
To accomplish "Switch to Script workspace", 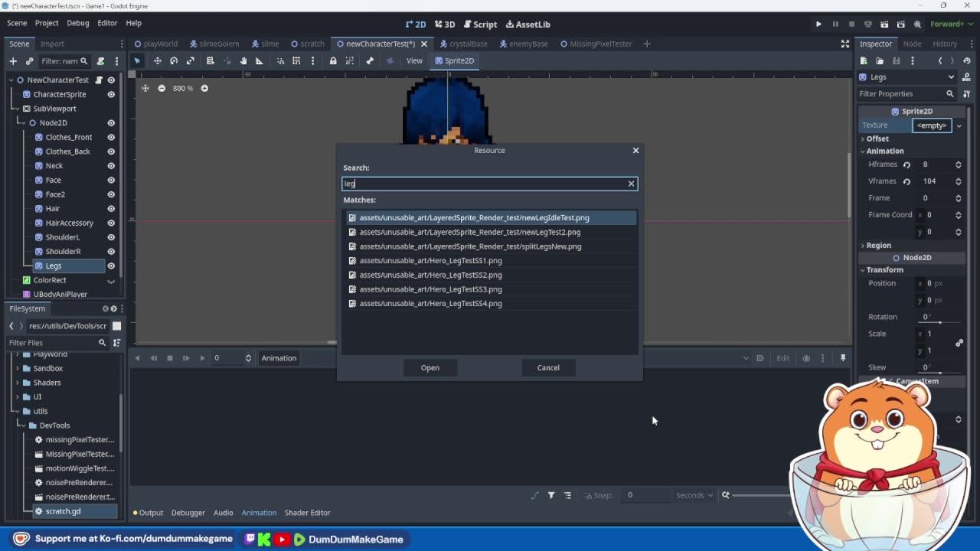I will pos(480,24).
